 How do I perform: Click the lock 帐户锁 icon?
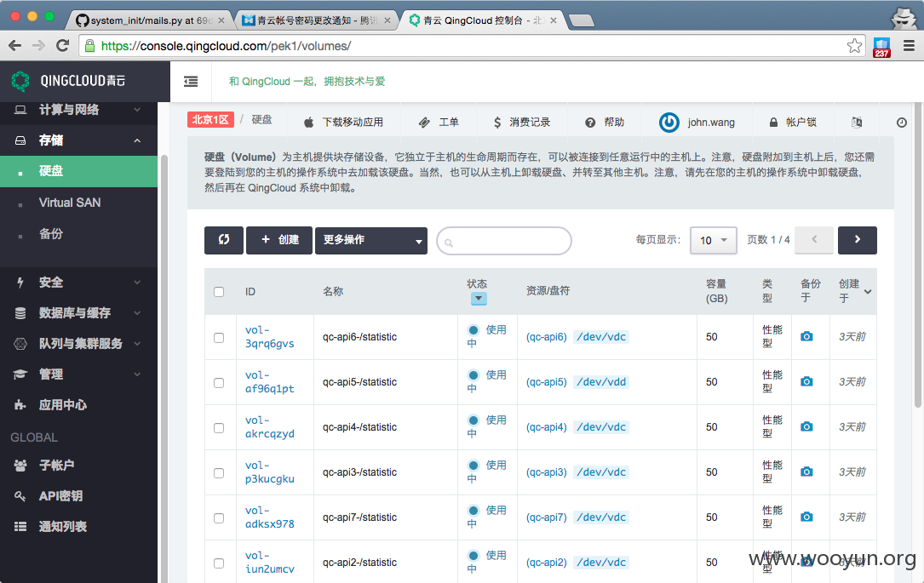point(773,123)
